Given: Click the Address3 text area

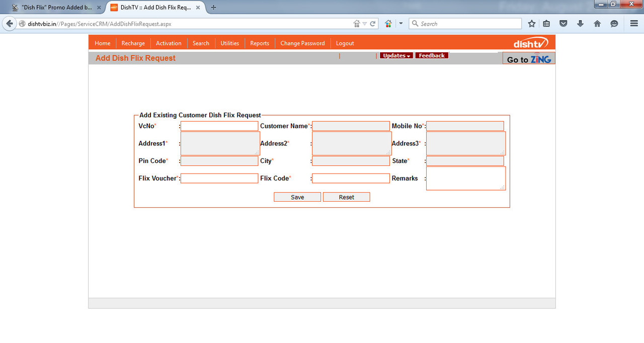Looking at the screenshot, I should 466,143.
